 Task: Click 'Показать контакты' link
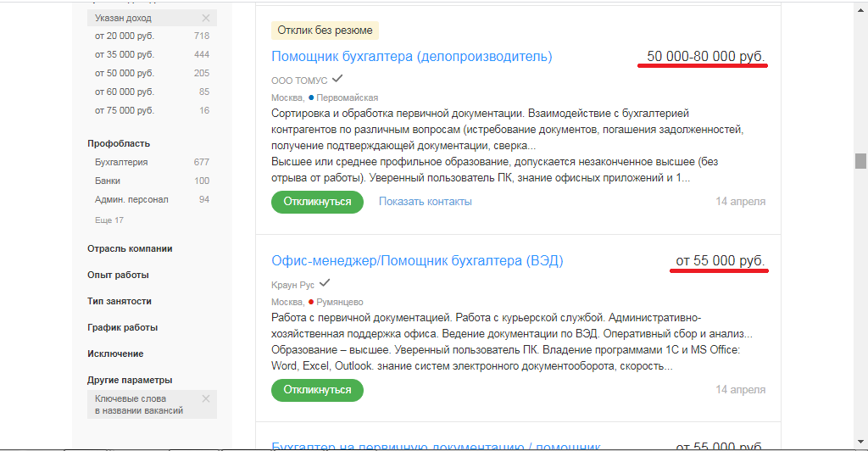[425, 202]
